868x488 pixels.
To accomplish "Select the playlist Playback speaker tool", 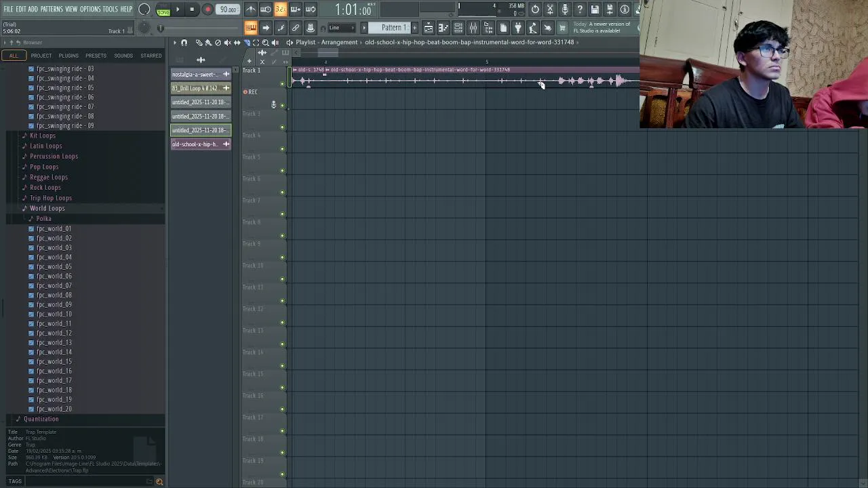I will (275, 43).
